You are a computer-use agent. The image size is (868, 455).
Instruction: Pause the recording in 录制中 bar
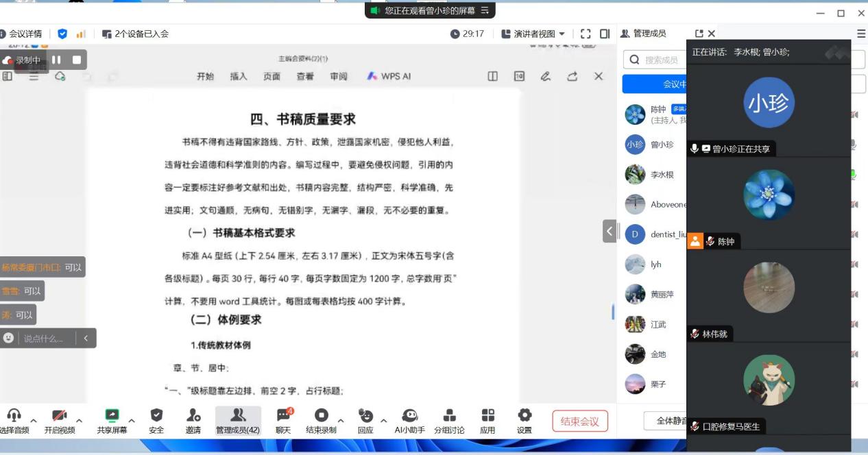58,60
